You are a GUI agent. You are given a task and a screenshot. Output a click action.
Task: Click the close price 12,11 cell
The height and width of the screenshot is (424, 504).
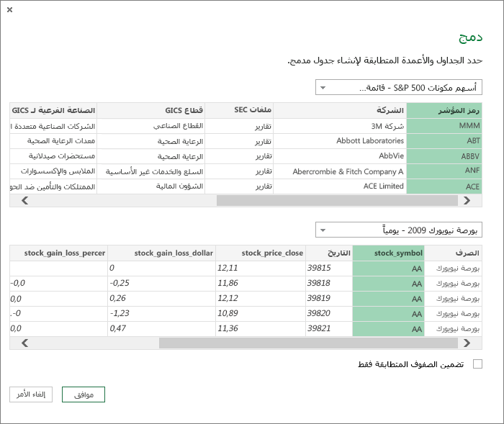point(261,268)
